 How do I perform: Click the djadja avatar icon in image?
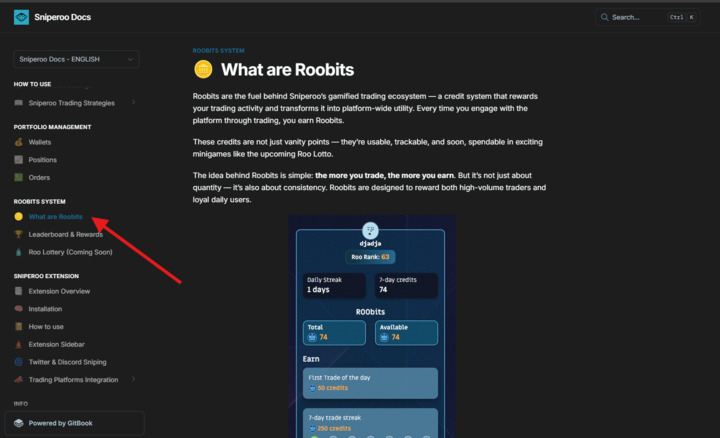pyautogui.click(x=371, y=230)
